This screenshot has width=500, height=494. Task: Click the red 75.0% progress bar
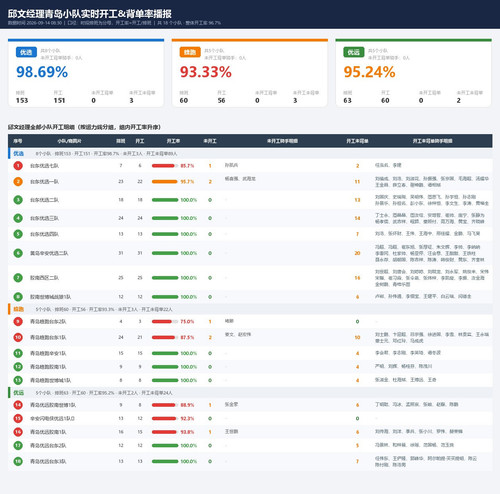pos(165,322)
